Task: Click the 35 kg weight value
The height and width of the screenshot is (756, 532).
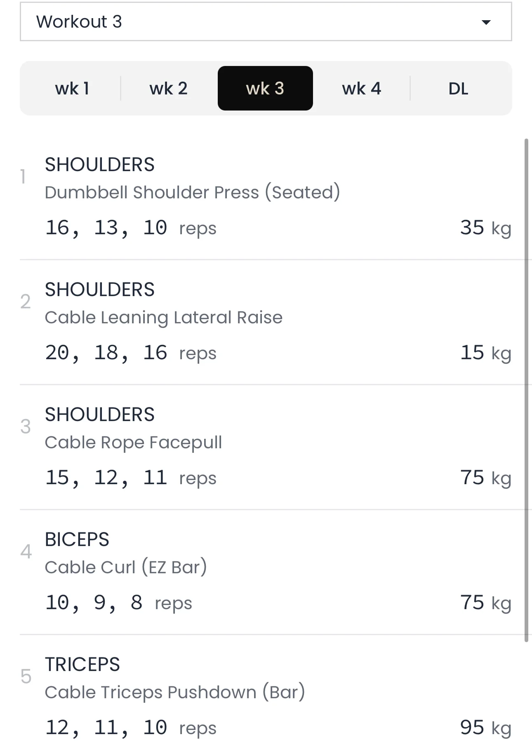Action: pyautogui.click(x=485, y=228)
